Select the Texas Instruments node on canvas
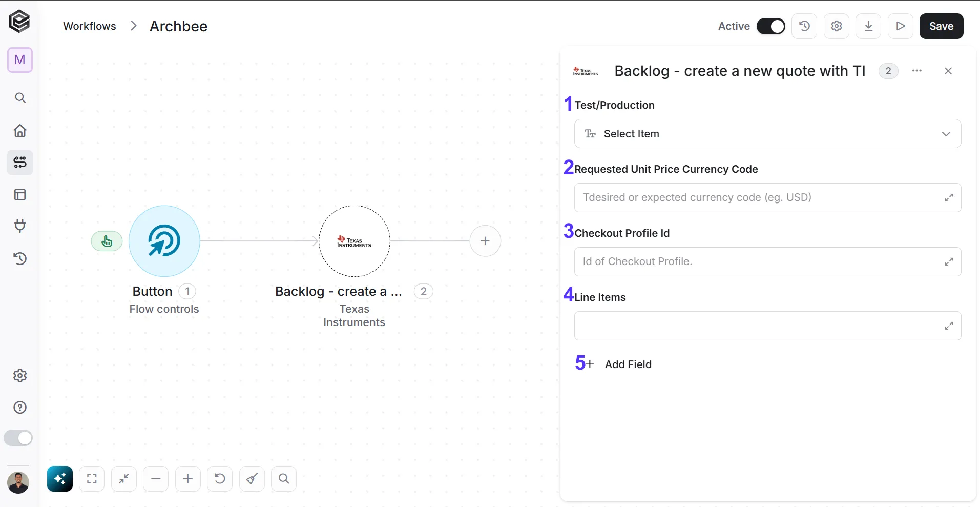 [x=355, y=241]
